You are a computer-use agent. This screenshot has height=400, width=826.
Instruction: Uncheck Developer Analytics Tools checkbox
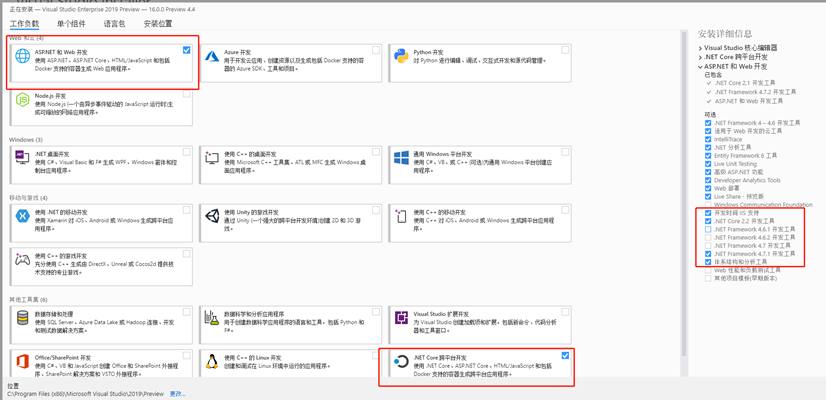(x=708, y=180)
